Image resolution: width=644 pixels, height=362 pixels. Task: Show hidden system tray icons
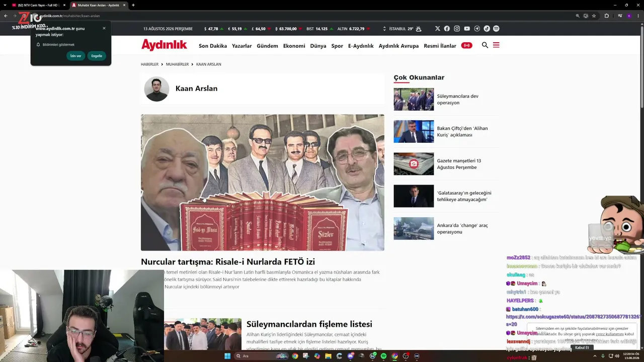pyautogui.click(x=596, y=356)
